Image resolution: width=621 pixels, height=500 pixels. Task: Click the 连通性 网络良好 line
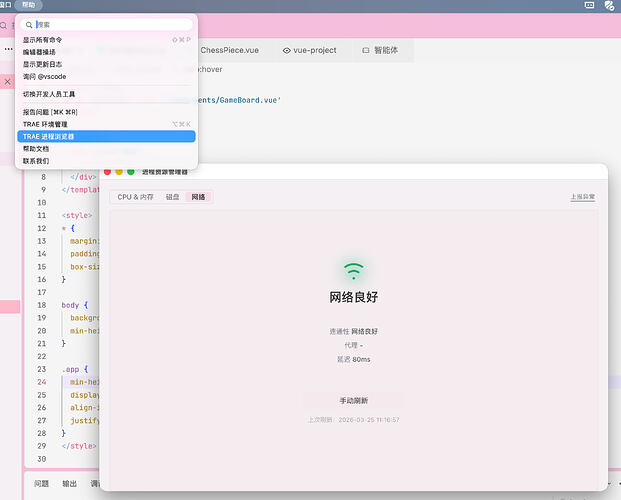click(354, 331)
